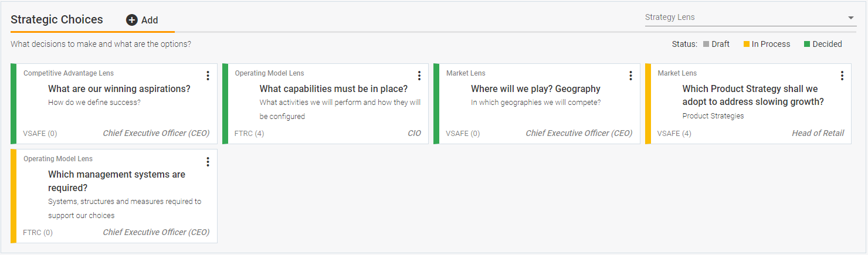This screenshot has width=868, height=255.
Task: Open 'Where will we play? Geography' card
Action: click(x=535, y=89)
